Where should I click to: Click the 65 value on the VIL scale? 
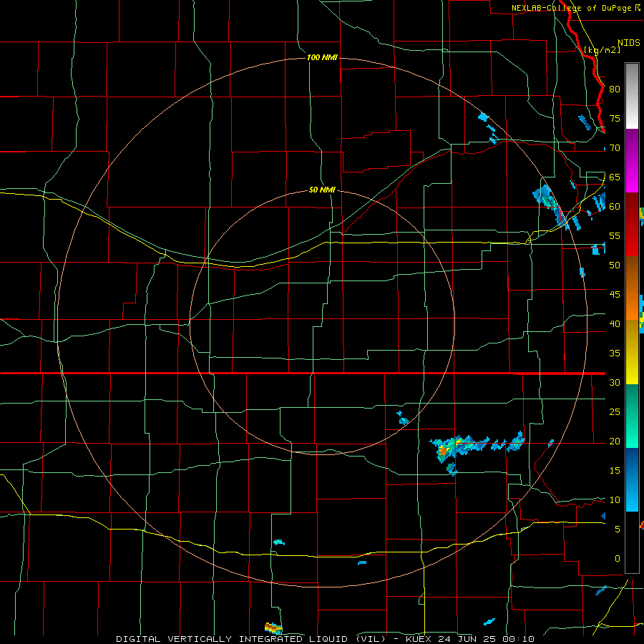[x=615, y=177]
